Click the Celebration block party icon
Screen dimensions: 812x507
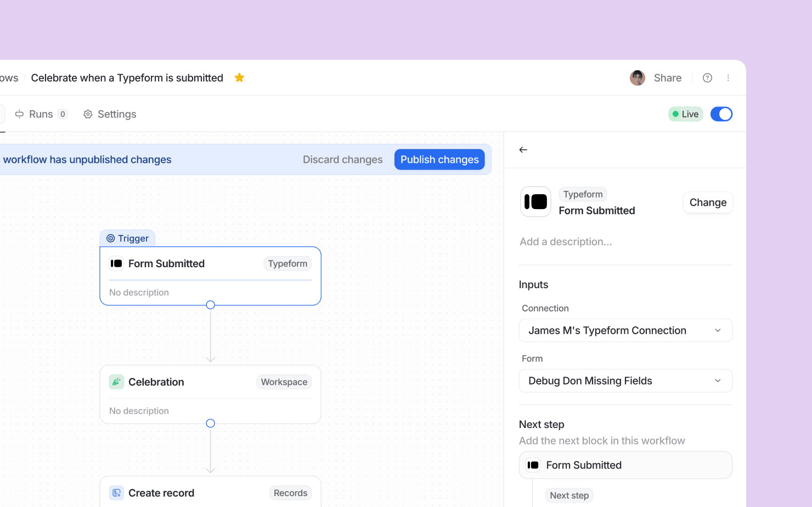coord(116,382)
